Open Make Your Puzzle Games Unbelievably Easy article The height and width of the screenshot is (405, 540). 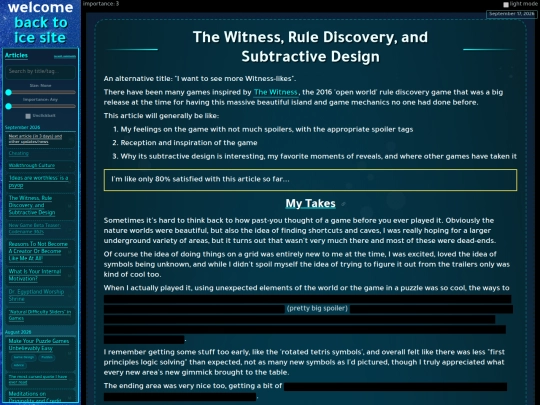tap(39, 344)
